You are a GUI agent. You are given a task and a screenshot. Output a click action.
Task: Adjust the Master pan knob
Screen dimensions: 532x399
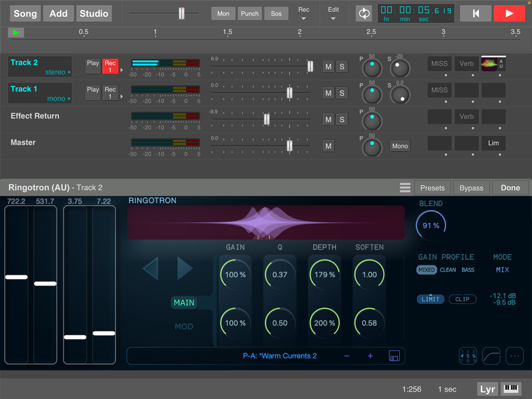click(372, 147)
